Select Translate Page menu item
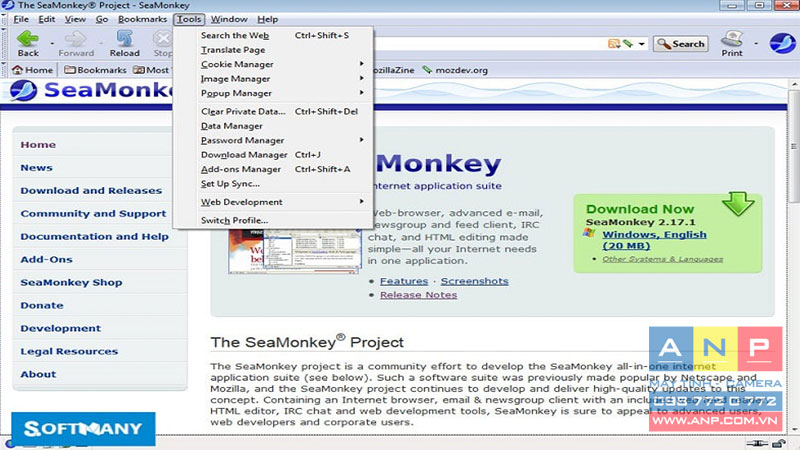 pos(274,49)
